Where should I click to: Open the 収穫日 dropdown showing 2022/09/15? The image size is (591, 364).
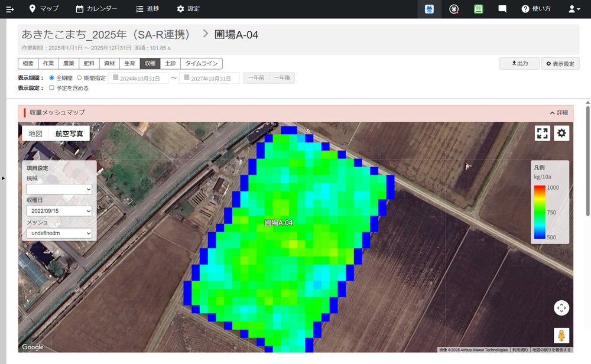[59, 211]
